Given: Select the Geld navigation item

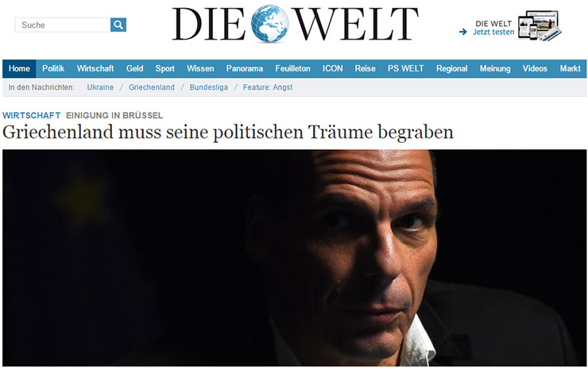Looking at the screenshot, I should coord(134,68).
